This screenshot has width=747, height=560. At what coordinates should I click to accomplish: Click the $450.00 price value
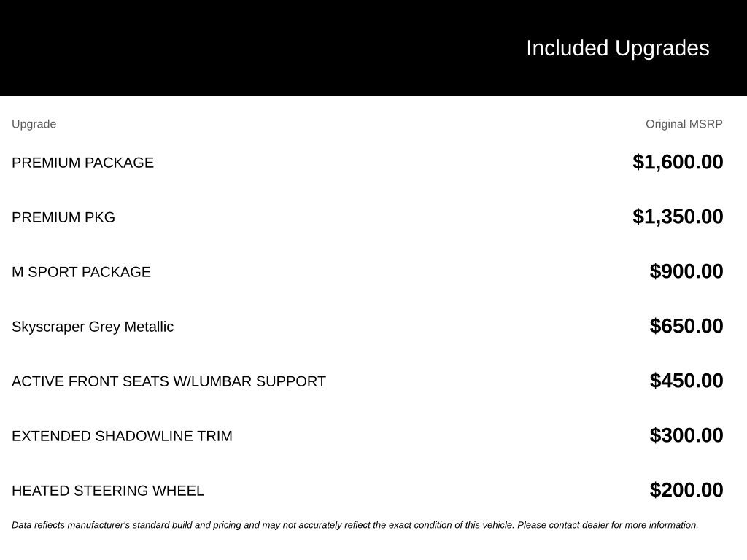pyautogui.click(x=686, y=381)
